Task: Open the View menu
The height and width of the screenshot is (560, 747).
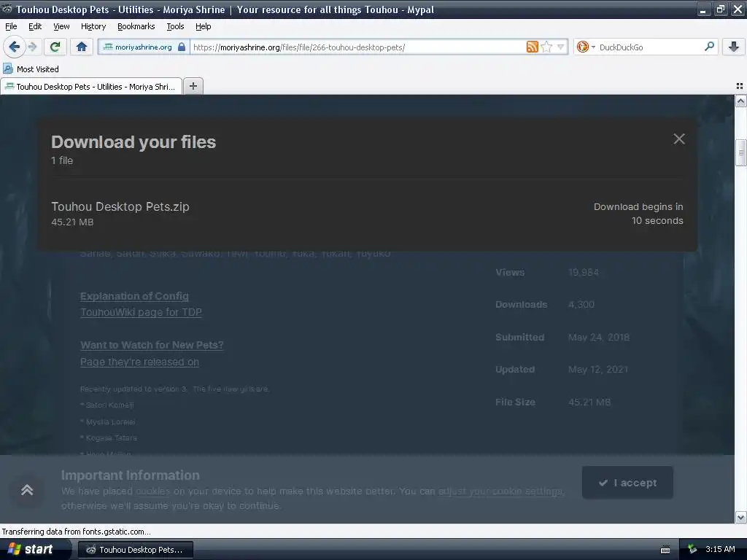Action: click(61, 26)
